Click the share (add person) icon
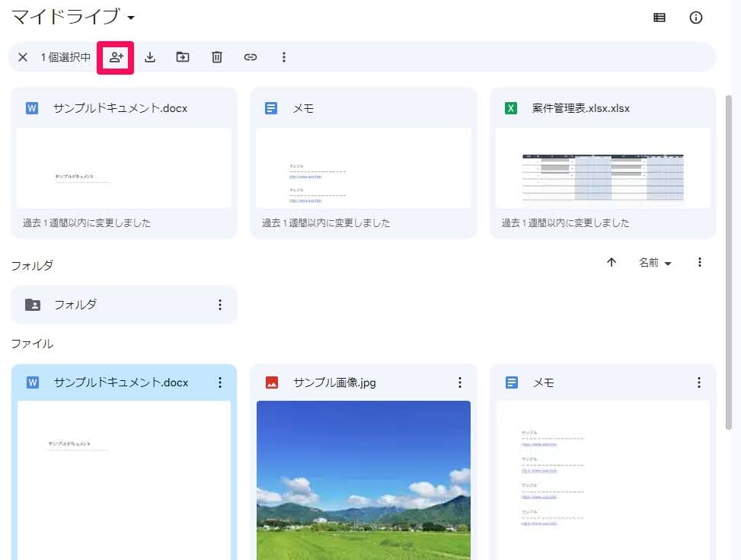The image size is (741, 560). [116, 57]
